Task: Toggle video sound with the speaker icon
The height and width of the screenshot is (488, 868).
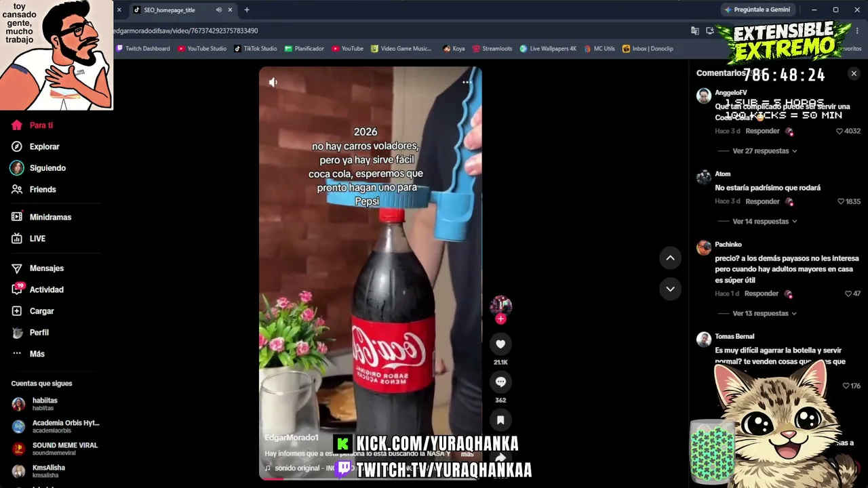Action: [x=273, y=82]
